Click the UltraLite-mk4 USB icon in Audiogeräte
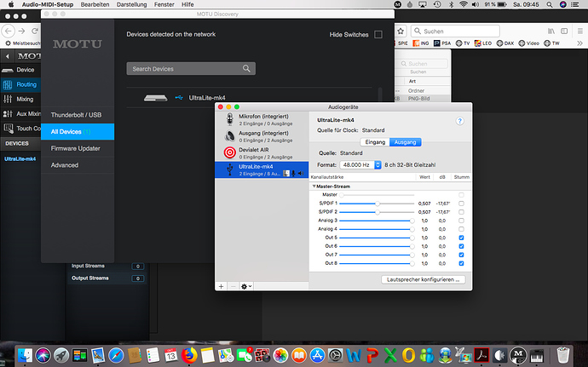 [x=229, y=169]
